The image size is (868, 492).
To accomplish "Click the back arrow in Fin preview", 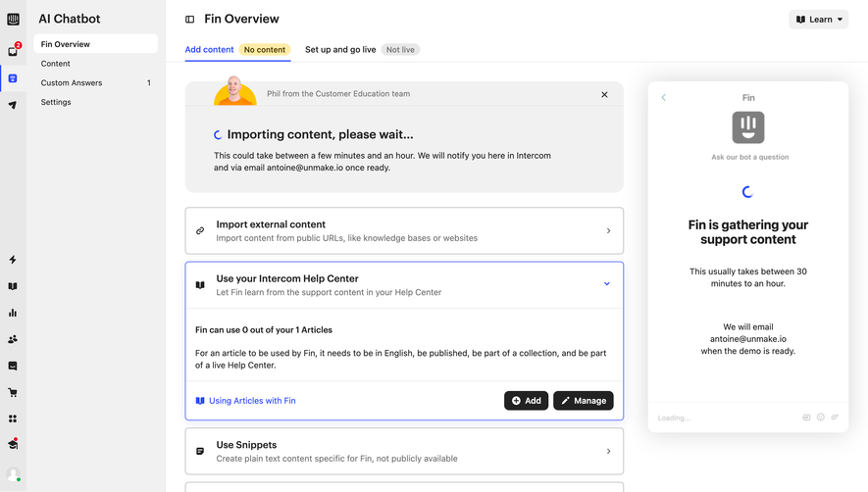I will (x=664, y=97).
